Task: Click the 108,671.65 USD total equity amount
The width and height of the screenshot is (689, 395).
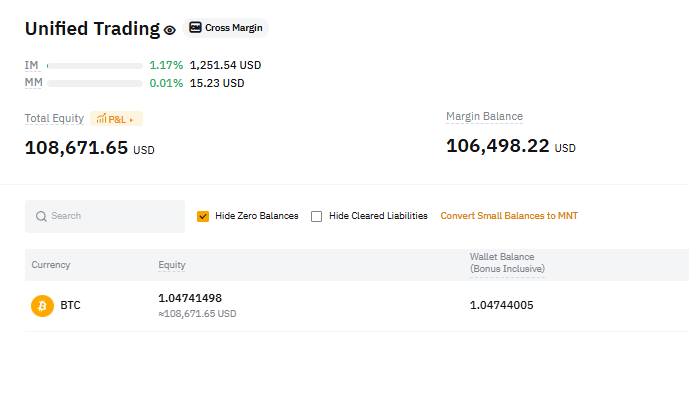Action: click(90, 148)
